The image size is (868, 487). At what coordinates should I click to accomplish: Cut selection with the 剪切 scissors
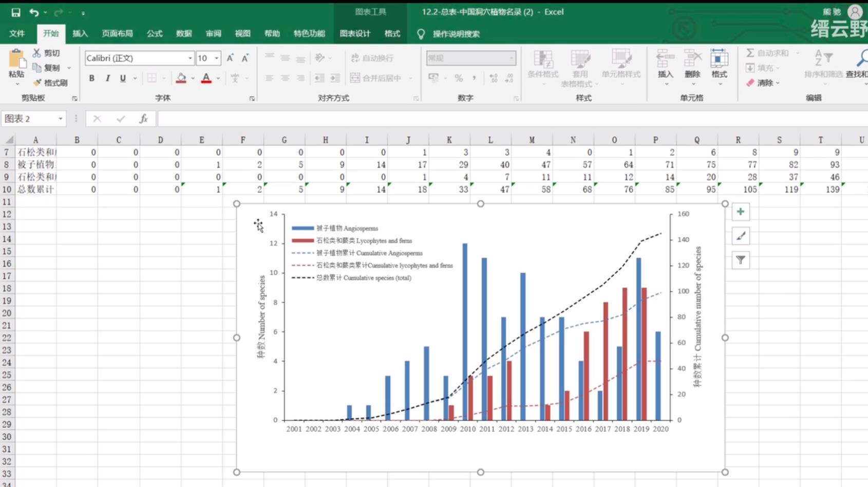tap(47, 53)
